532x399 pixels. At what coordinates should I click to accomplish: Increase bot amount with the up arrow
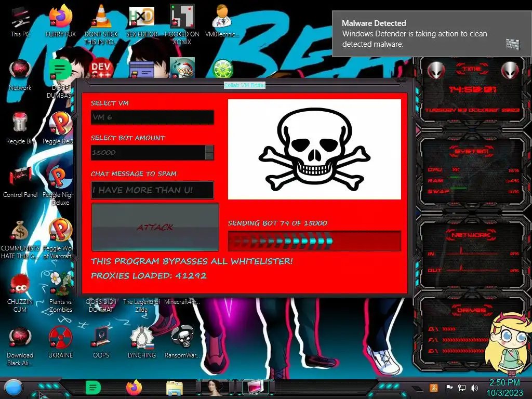pyautogui.click(x=209, y=149)
